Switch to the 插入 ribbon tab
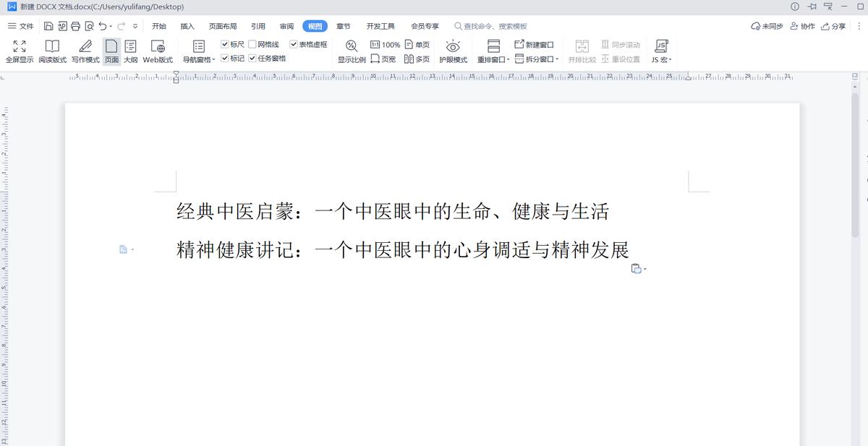This screenshot has width=868, height=446. [187, 25]
